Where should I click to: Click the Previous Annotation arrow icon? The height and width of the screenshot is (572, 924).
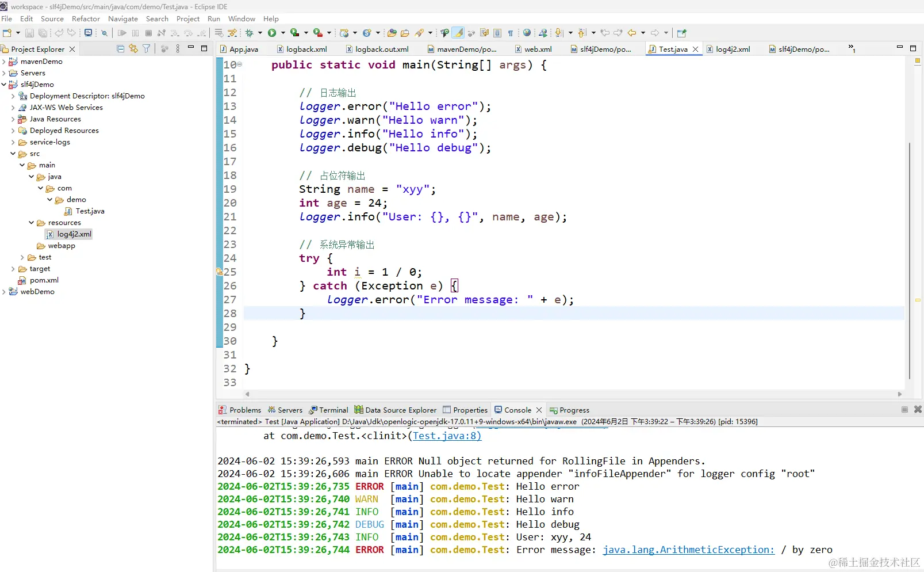pyautogui.click(x=582, y=33)
